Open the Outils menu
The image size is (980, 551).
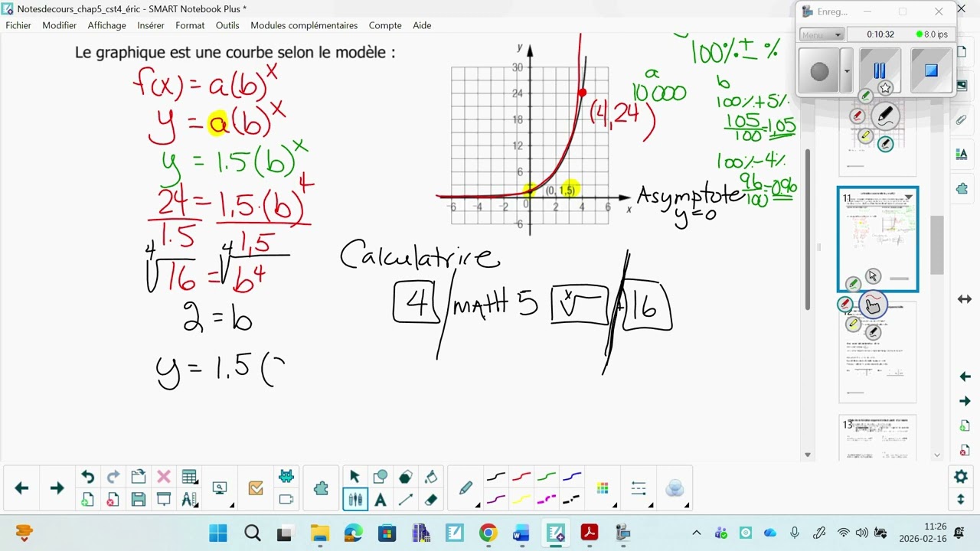227,25
